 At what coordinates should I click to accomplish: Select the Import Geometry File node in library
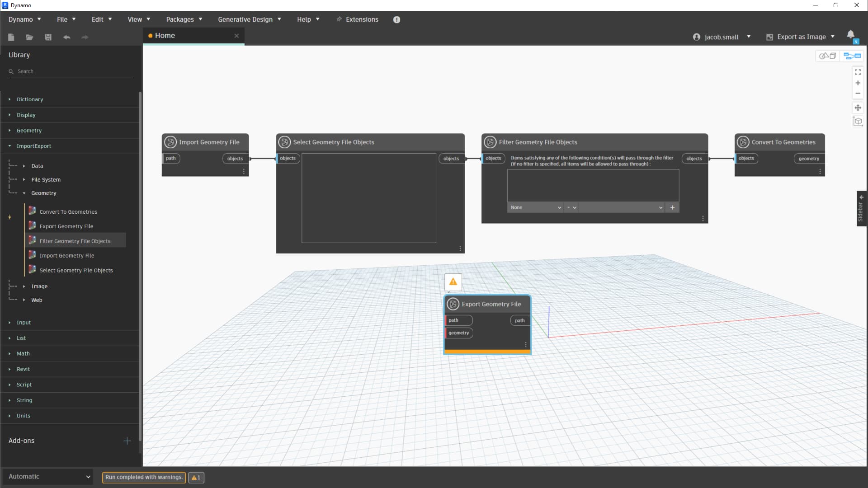67,255
